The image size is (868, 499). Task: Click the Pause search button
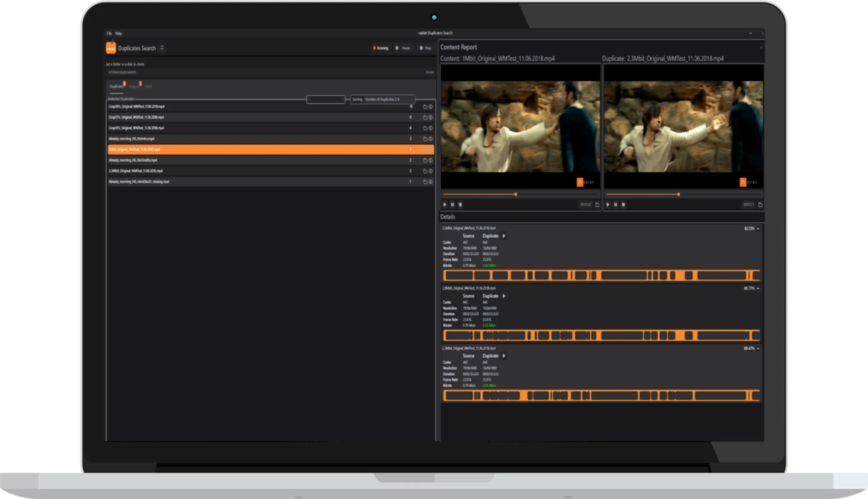pos(403,48)
